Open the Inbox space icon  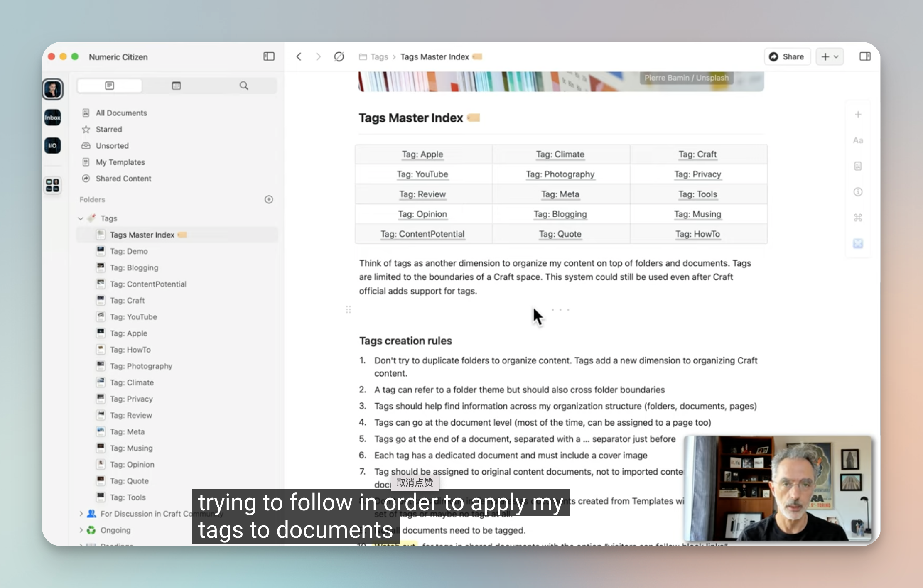53,118
